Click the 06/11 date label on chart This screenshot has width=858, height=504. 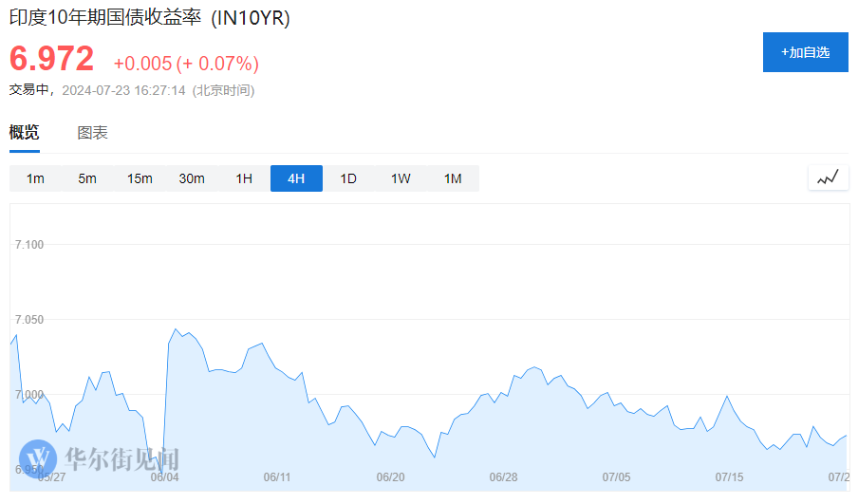pos(277,477)
